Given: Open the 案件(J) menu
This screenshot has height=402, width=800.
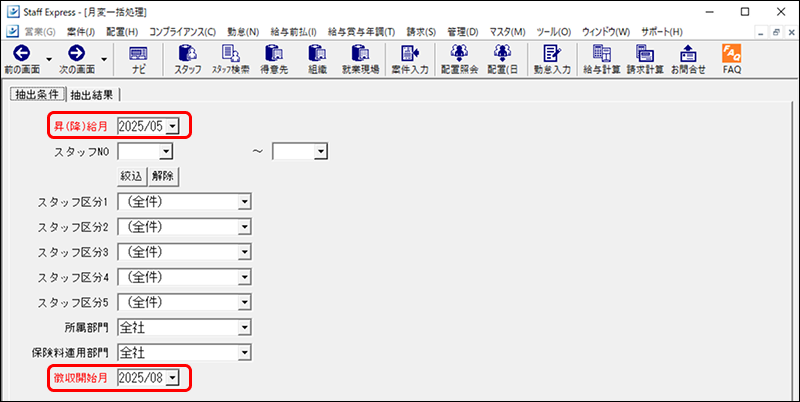Looking at the screenshot, I should (81, 32).
